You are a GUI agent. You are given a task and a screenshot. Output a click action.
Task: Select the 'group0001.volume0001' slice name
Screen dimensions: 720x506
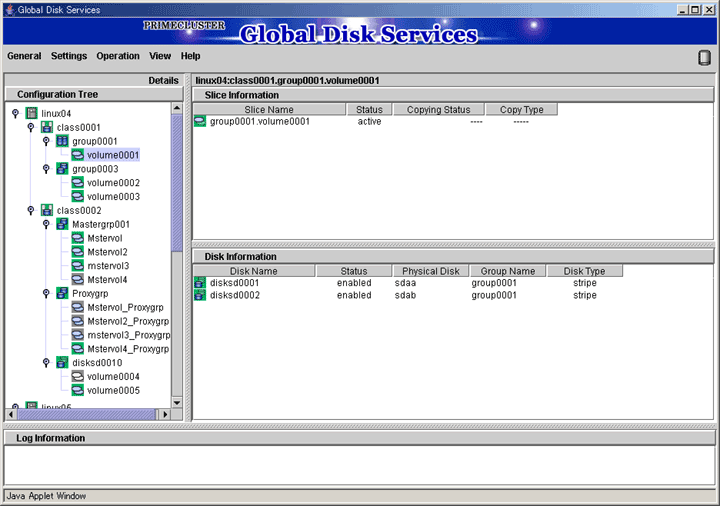[260, 121]
